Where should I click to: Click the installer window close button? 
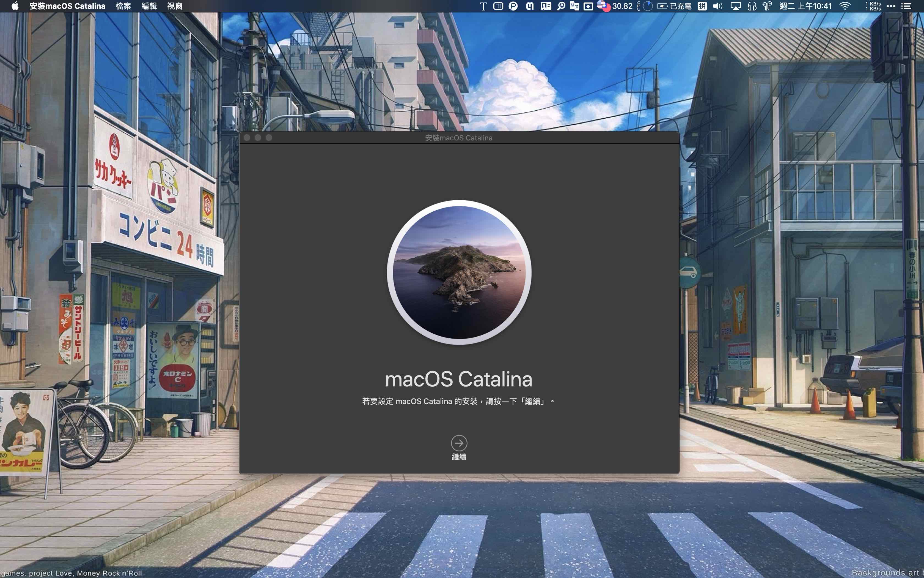247,138
